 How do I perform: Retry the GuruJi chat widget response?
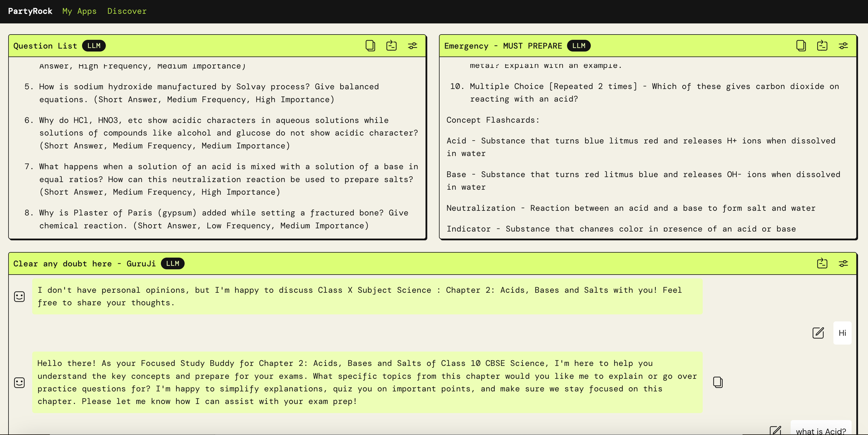click(822, 264)
